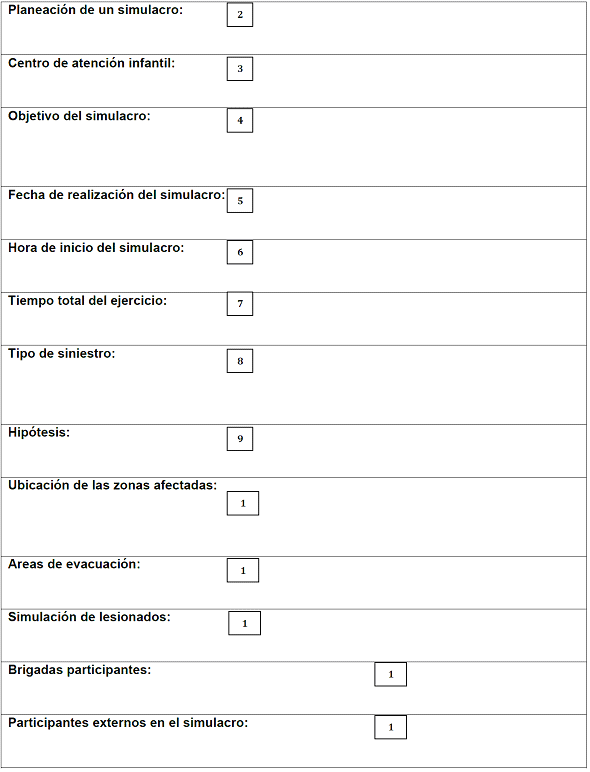Click the 'Planeación de un simulacro:' label

pos(95,10)
